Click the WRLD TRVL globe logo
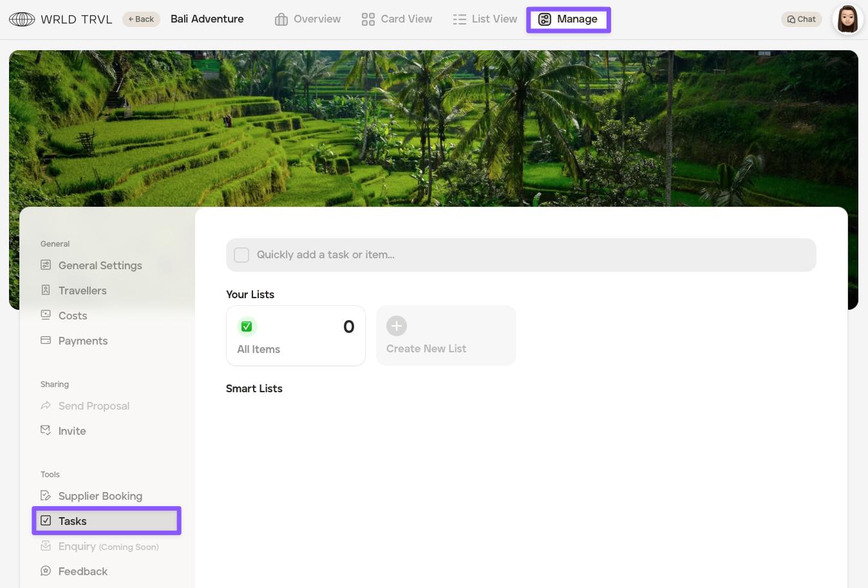The width and height of the screenshot is (868, 588). pyautogui.click(x=22, y=19)
